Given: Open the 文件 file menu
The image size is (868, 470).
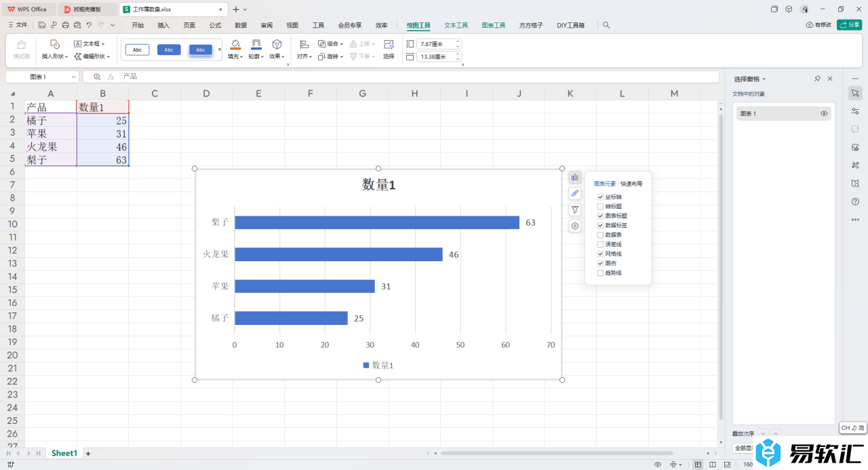Looking at the screenshot, I should coord(18,25).
